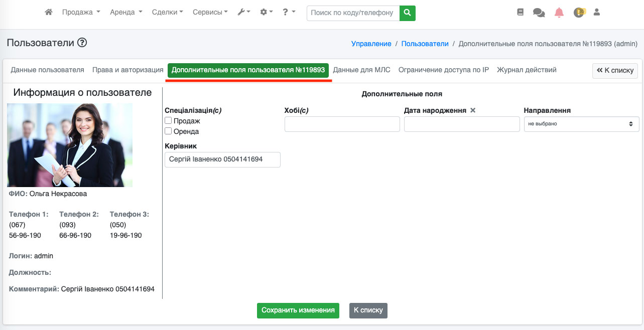The width and height of the screenshot is (644, 330).
Task: Click the К списку button with arrows
Action: (615, 71)
